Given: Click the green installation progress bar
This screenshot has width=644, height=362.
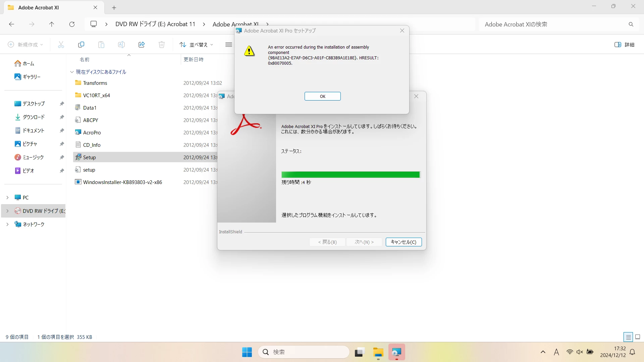Looking at the screenshot, I should (350, 175).
